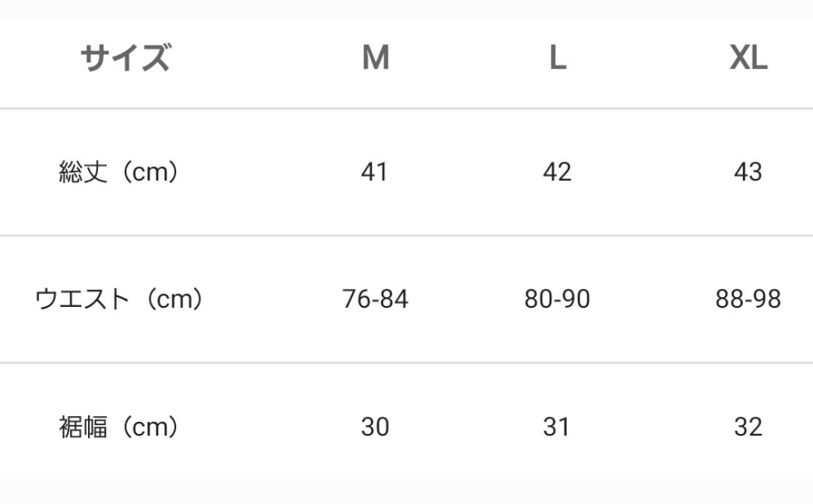Click the サイズ header cell
This screenshot has width=813, height=504.
(125, 58)
